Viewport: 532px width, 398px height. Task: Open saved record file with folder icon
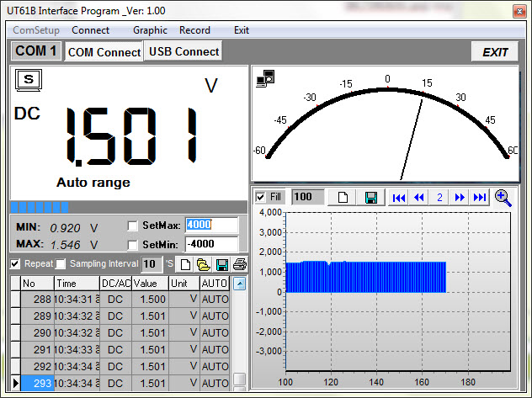(203, 264)
